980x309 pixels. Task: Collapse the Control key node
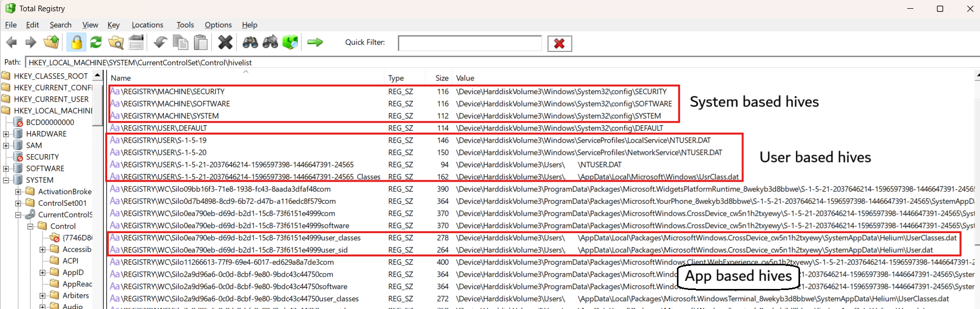tap(30, 226)
